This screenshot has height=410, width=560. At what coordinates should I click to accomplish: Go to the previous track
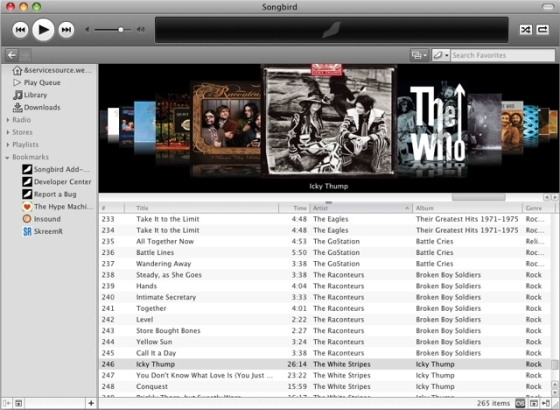(x=20, y=30)
